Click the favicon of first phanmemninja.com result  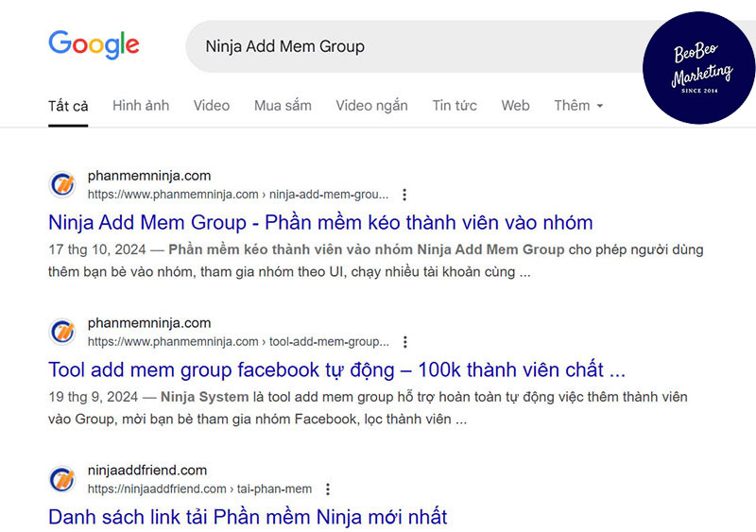tap(62, 184)
